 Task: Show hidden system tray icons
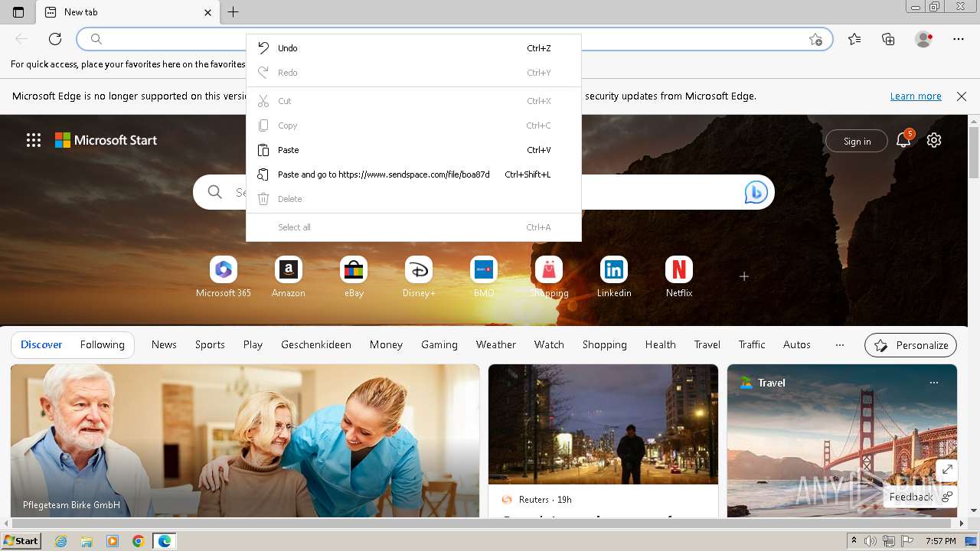854,541
